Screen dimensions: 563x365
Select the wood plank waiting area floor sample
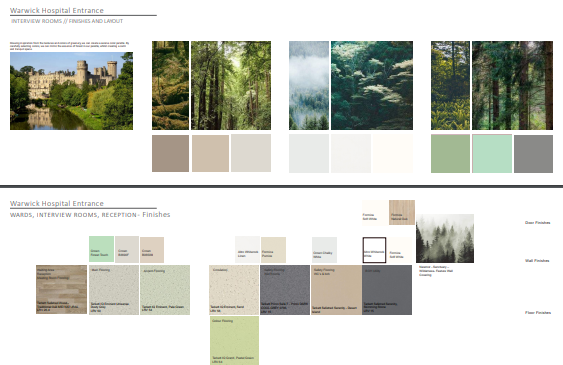pyautogui.click(x=61, y=290)
